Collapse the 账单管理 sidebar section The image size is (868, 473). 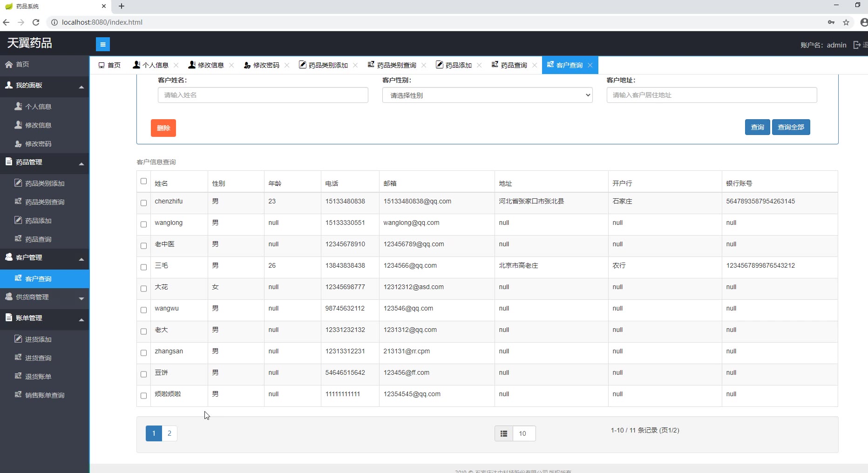[x=45, y=318]
